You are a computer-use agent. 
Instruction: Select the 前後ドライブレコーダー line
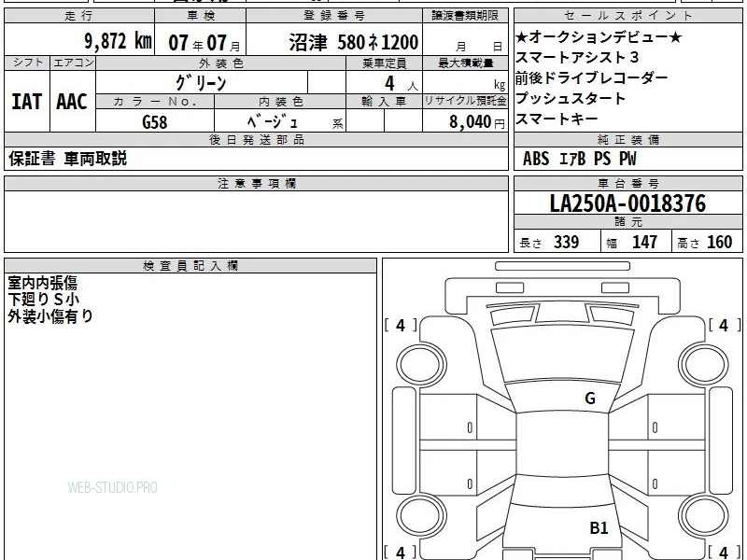591,77
